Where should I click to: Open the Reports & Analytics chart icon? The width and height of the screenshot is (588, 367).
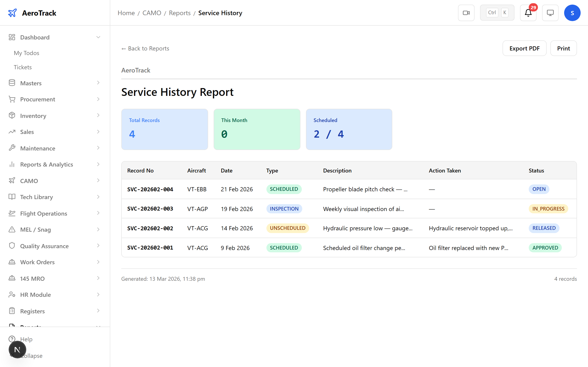pos(12,164)
